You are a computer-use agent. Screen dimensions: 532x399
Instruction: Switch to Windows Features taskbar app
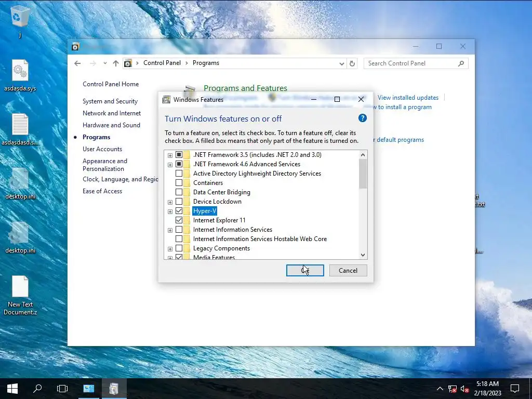114,389
